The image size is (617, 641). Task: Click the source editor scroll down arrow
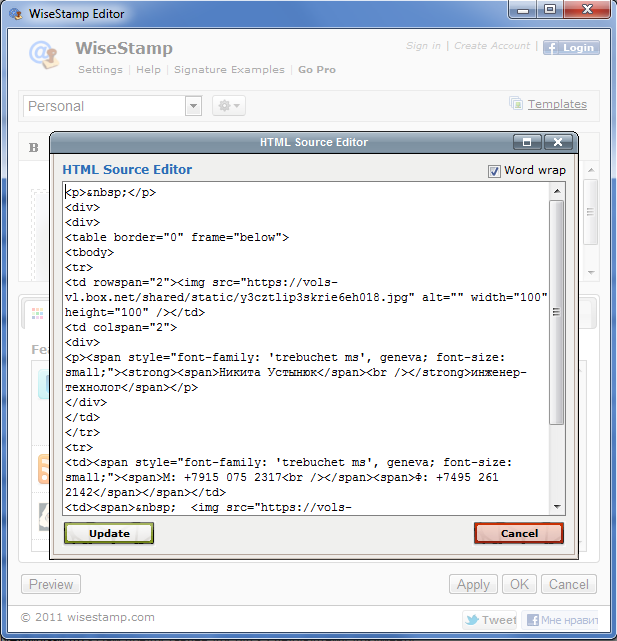(557, 507)
